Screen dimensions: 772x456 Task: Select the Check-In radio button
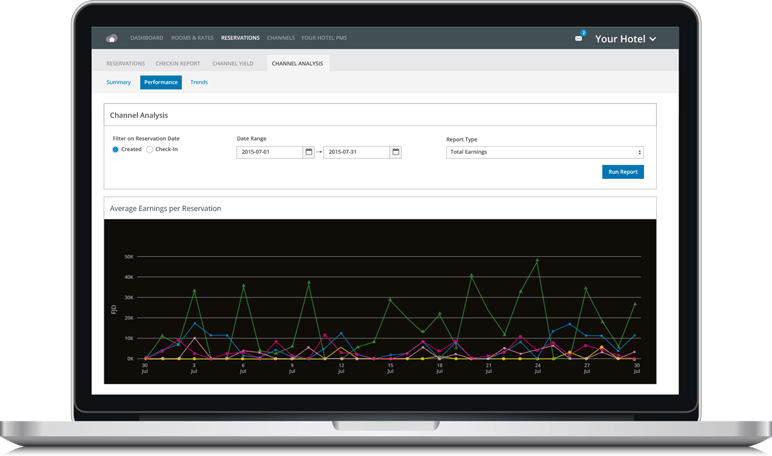tap(150, 150)
